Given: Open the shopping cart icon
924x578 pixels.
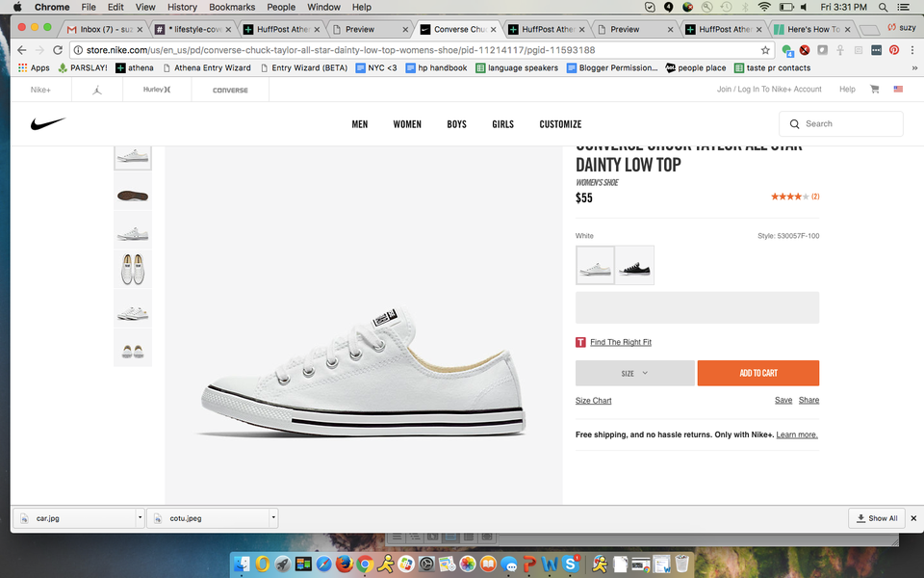Looking at the screenshot, I should coord(875,89).
